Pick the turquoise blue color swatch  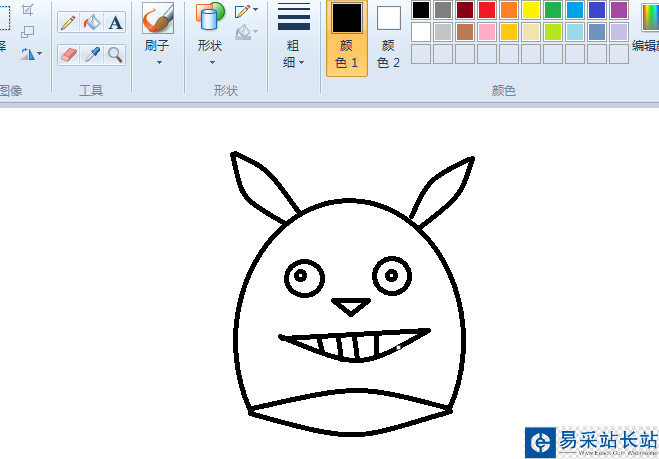[x=575, y=10]
